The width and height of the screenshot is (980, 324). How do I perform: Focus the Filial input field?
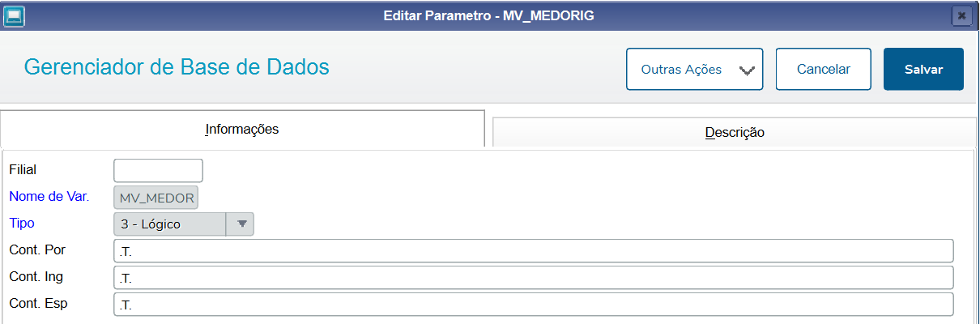point(158,170)
